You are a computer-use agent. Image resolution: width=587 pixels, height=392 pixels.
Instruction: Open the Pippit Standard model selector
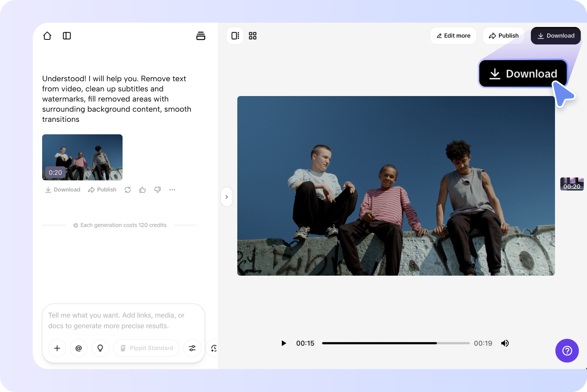[146, 348]
